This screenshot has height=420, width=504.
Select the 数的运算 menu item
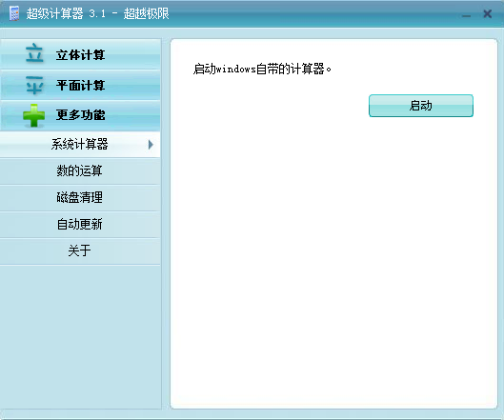80,171
